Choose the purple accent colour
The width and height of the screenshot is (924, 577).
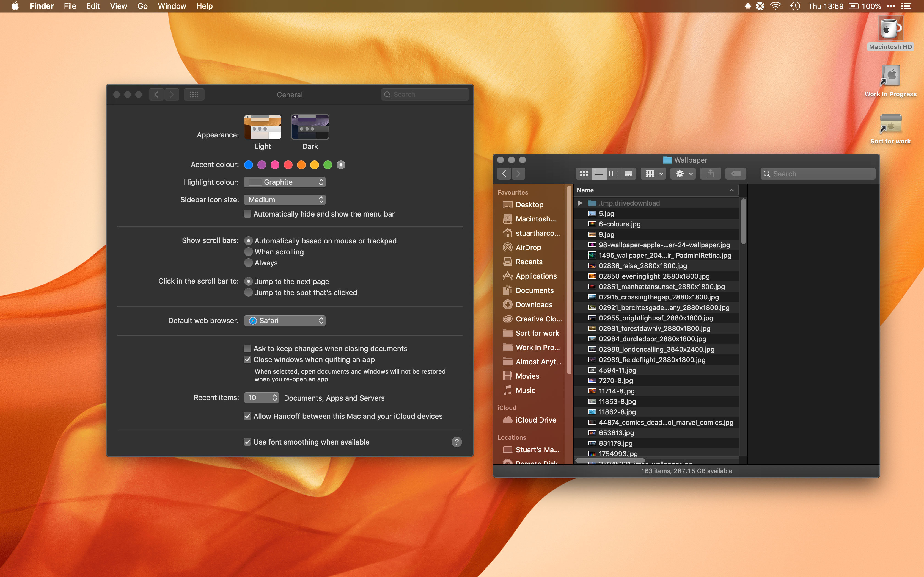(262, 165)
